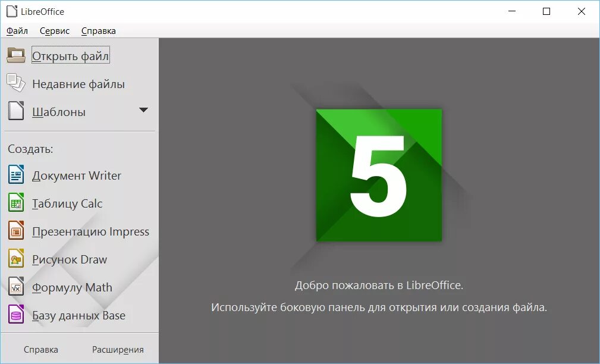Close the LibreOffice window

[581, 11]
